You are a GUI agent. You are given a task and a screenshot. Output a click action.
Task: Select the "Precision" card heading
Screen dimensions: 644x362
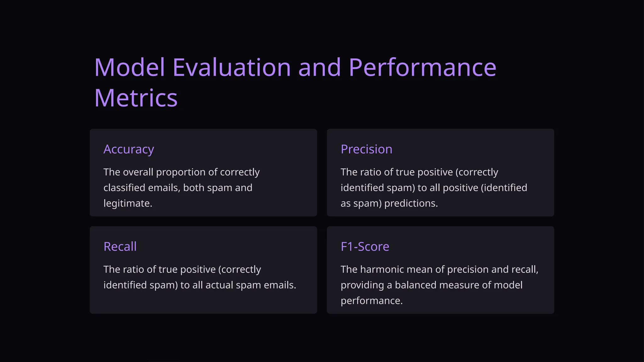pyautogui.click(x=366, y=149)
